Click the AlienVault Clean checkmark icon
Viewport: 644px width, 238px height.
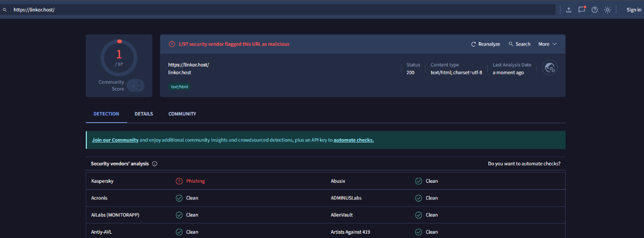point(419,215)
